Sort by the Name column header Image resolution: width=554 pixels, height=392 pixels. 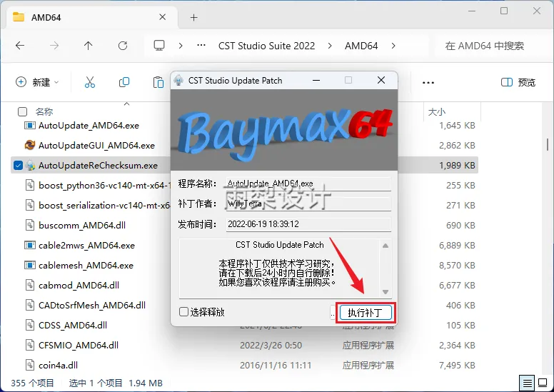tap(44, 111)
